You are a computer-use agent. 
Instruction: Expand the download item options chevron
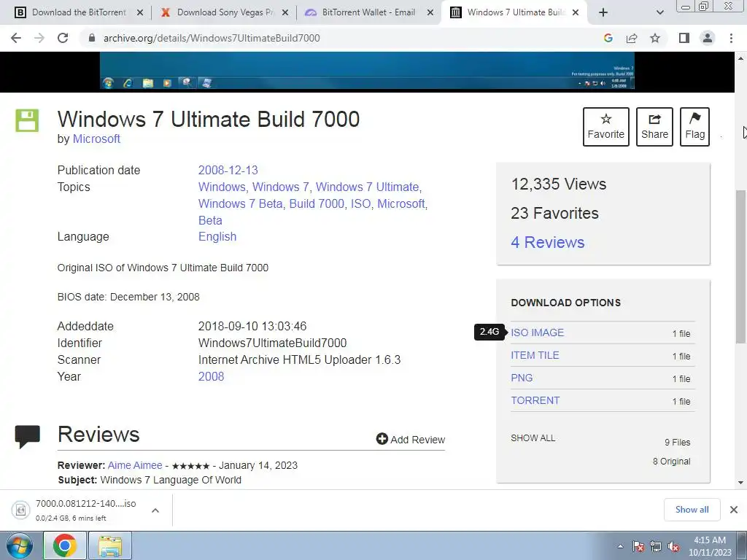[155, 510]
